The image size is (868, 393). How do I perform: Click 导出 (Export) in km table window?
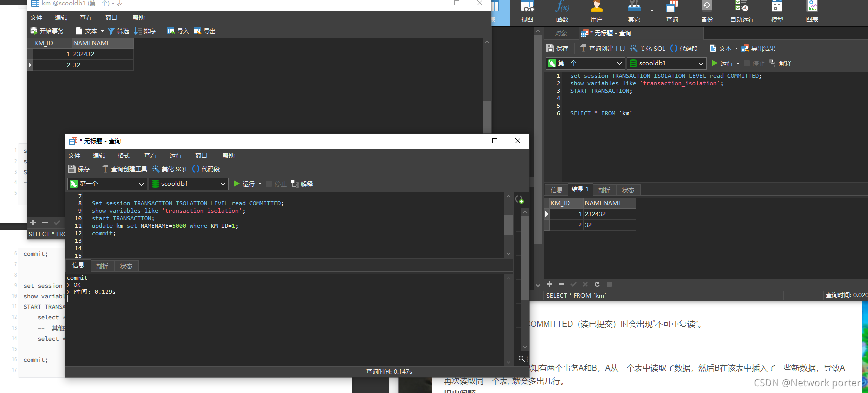204,31
